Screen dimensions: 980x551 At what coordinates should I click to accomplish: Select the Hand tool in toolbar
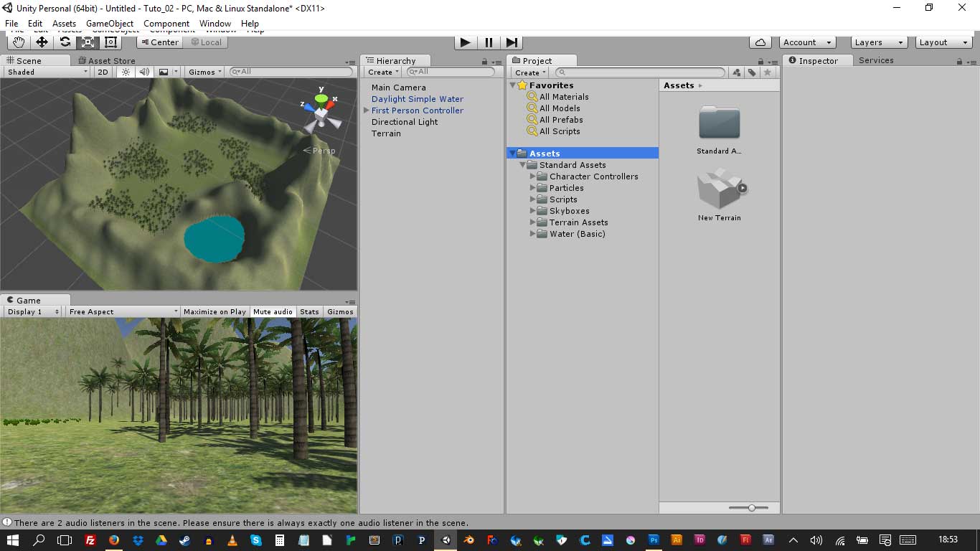(x=19, y=42)
